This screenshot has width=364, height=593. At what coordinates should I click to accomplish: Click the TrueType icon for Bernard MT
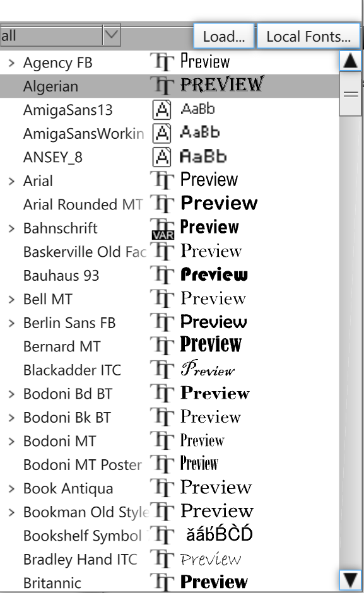pos(162,346)
